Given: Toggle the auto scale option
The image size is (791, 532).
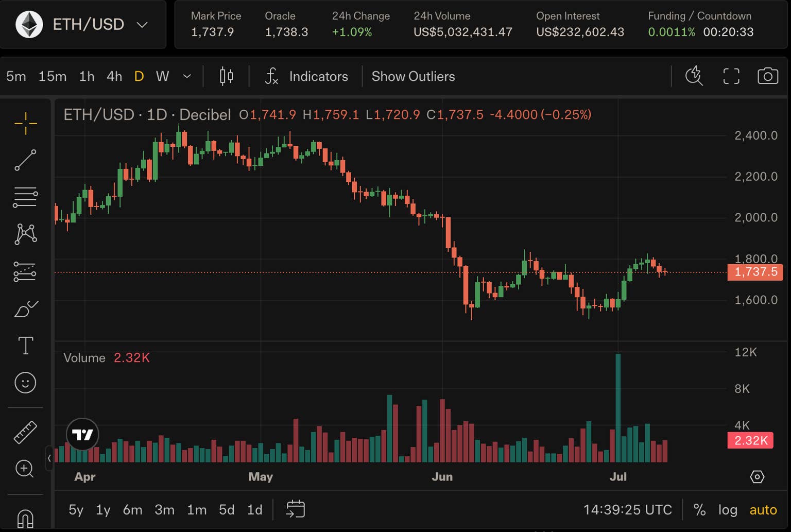Looking at the screenshot, I should pyautogui.click(x=763, y=510).
